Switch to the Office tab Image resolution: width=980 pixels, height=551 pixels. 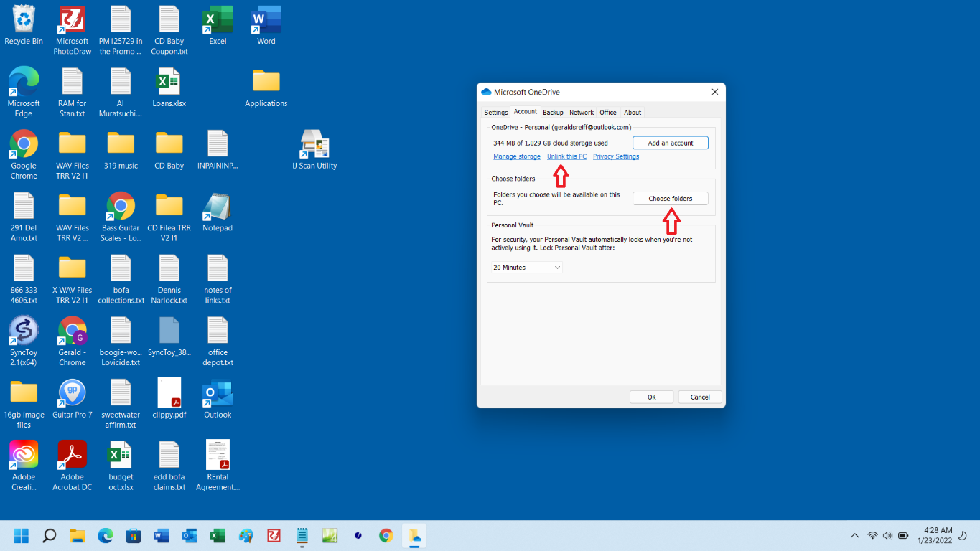[608, 113]
